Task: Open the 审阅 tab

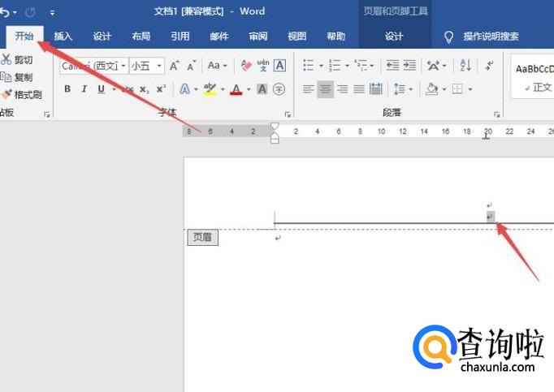Action: [258, 36]
